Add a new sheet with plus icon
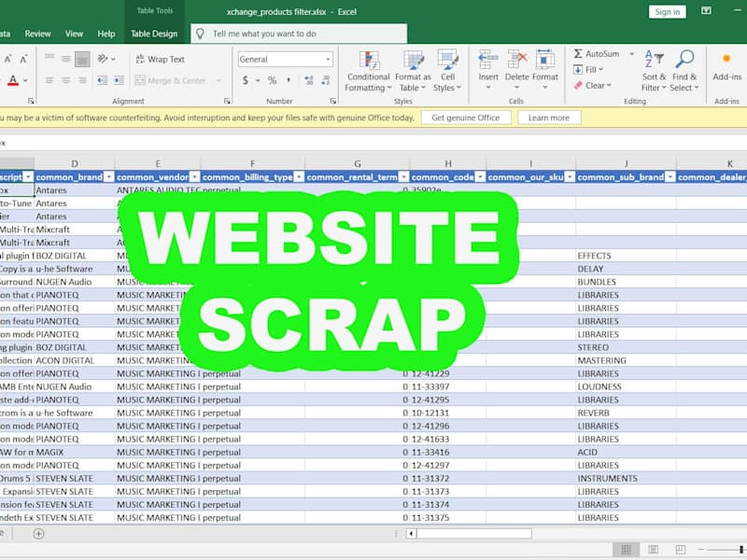Screen dimensions: 747x560 coord(38,534)
